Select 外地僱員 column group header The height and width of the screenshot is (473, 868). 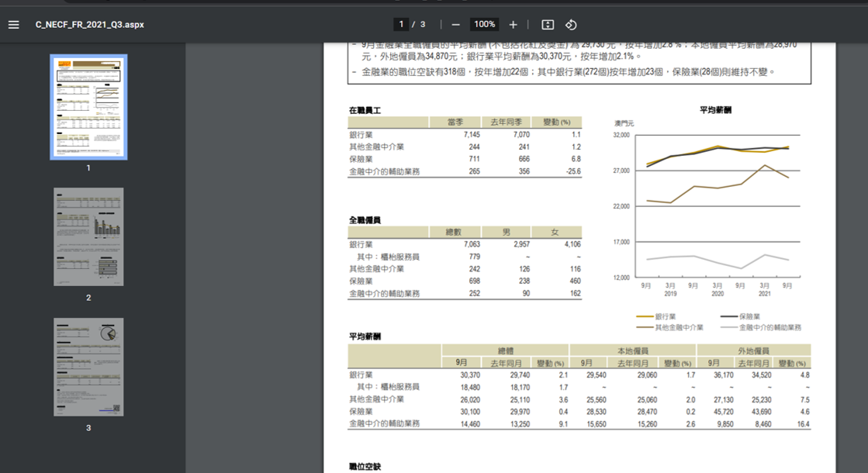pos(753,351)
